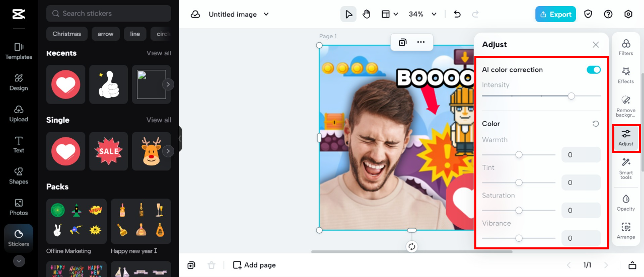Duplicate page using floating toolbar icon
This screenshot has width=644, height=277.
pyautogui.click(x=403, y=42)
